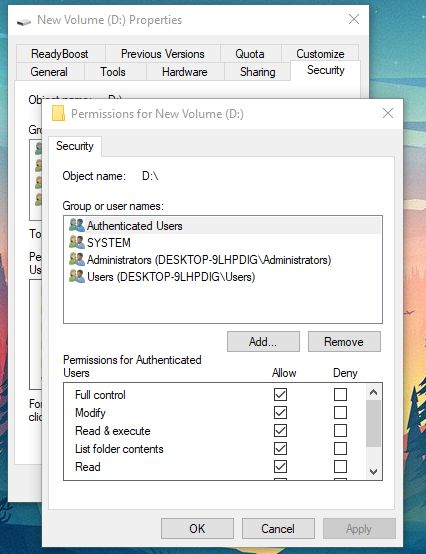
Task: Click the permissions list scroll down arrow
Action: point(373,471)
